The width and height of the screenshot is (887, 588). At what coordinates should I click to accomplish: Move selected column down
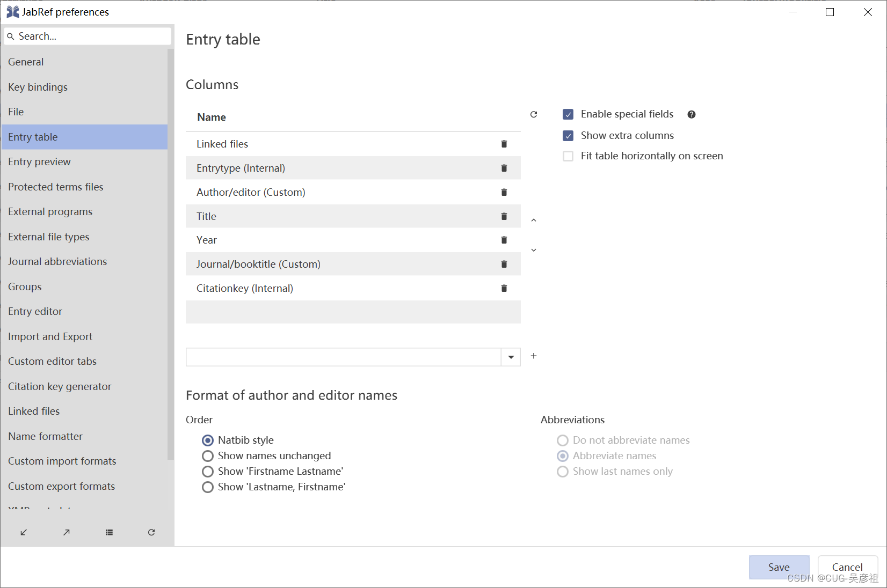[x=534, y=250]
